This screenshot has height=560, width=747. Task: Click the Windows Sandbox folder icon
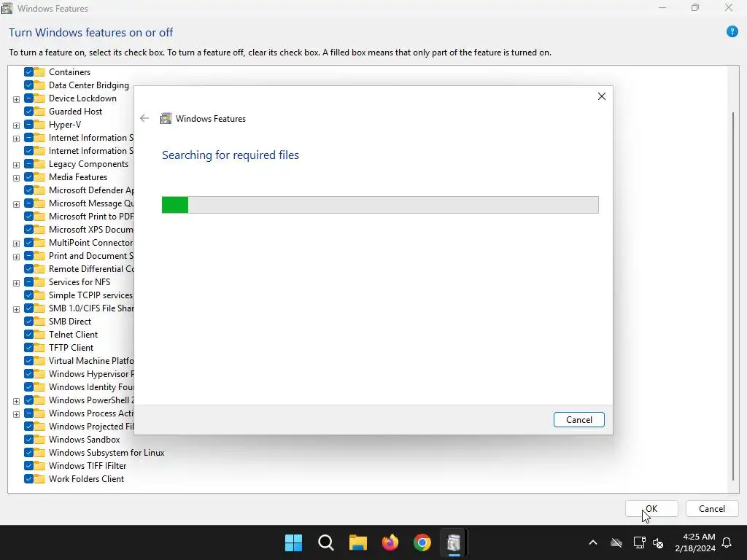39,440
